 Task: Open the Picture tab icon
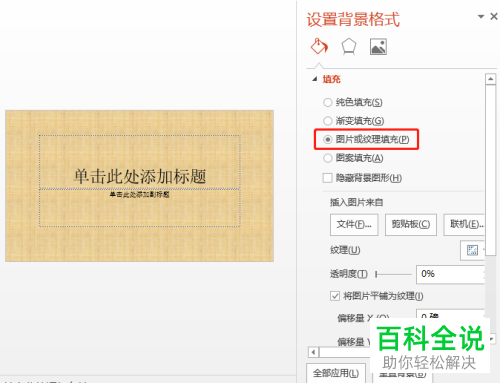pos(378,47)
